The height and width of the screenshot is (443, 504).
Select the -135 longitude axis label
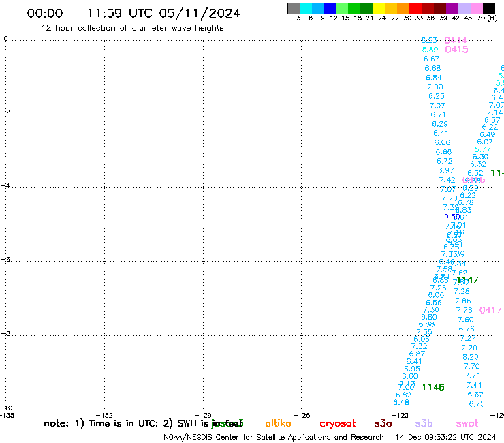point(7,415)
